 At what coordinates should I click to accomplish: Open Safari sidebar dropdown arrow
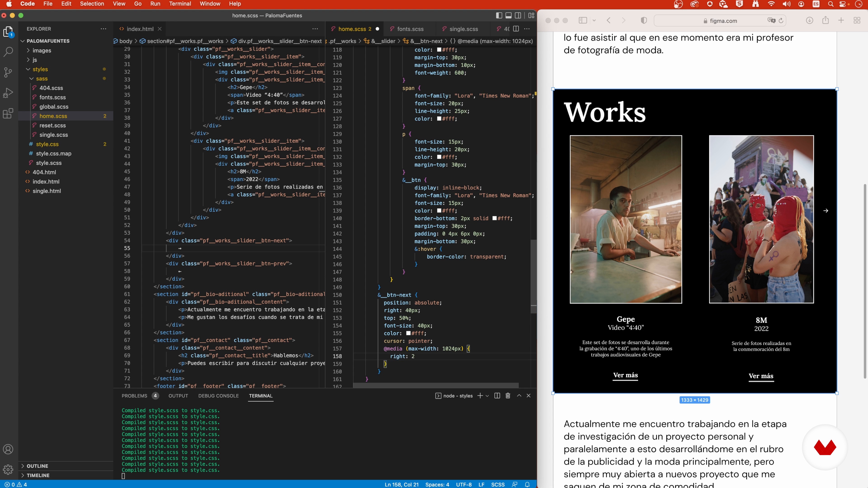point(594,21)
